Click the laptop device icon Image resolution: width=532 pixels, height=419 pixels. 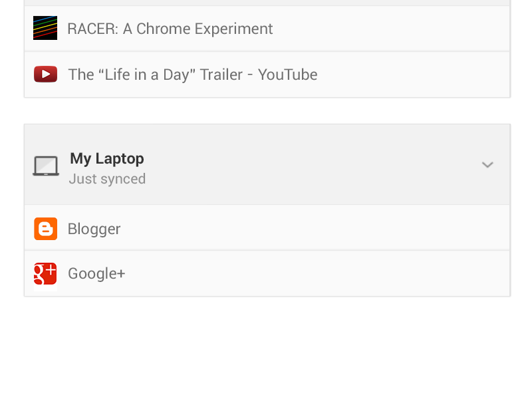[46, 166]
